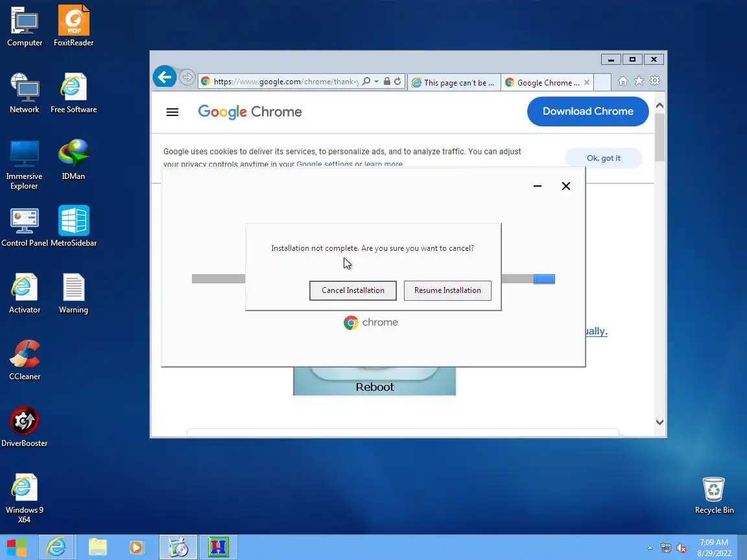Screen dimensions: 747x560
Task: Open Internet Explorer in the taskbar
Action: [56, 547]
